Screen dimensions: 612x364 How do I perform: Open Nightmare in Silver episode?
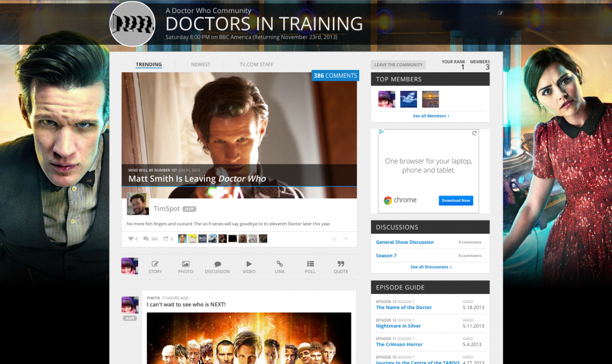pos(398,326)
